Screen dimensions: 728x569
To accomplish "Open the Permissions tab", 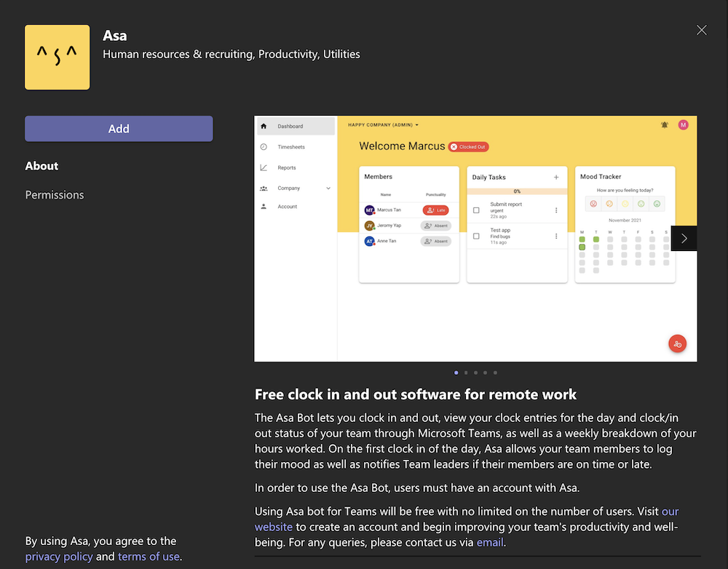I will pyautogui.click(x=55, y=195).
